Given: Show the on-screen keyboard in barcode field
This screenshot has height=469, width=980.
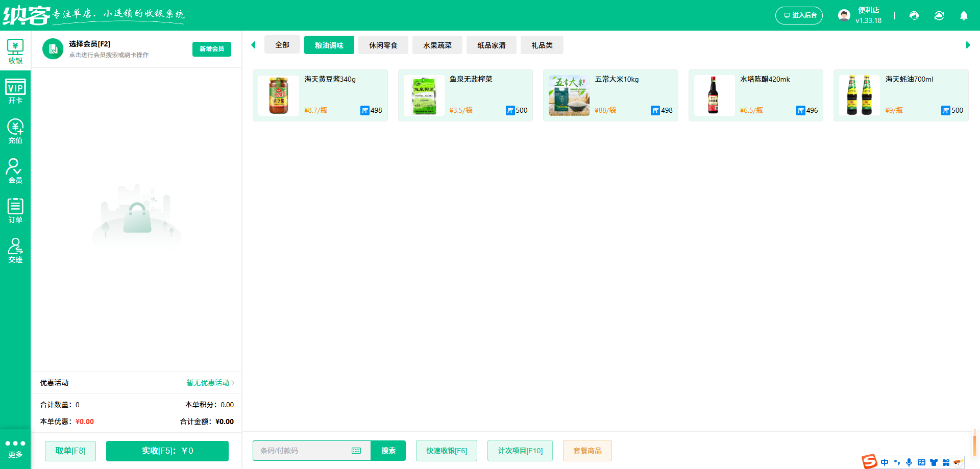Looking at the screenshot, I should click(x=356, y=451).
